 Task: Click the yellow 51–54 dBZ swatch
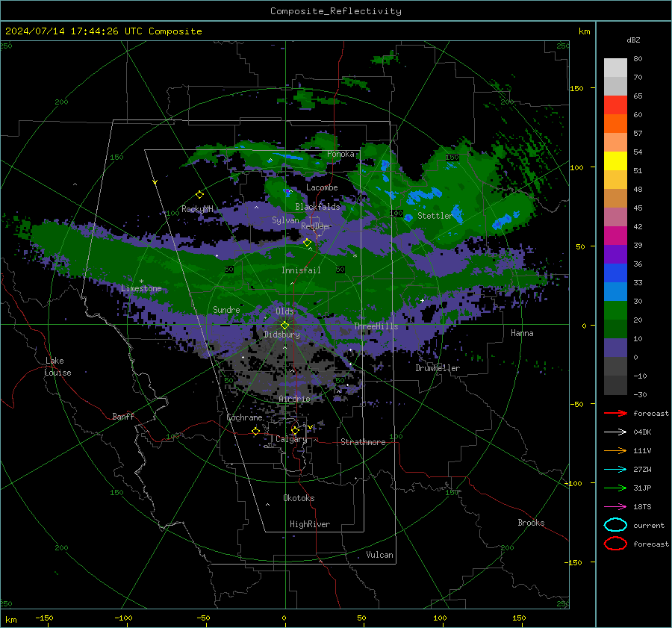[615, 161]
